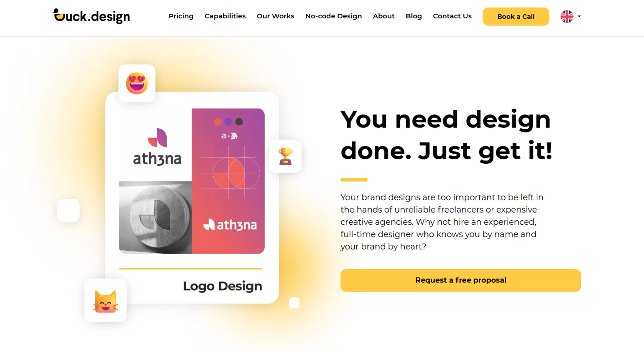This screenshot has width=644, height=351.
Task: Open the No-code Design link
Action: click(x=333, y=16)
